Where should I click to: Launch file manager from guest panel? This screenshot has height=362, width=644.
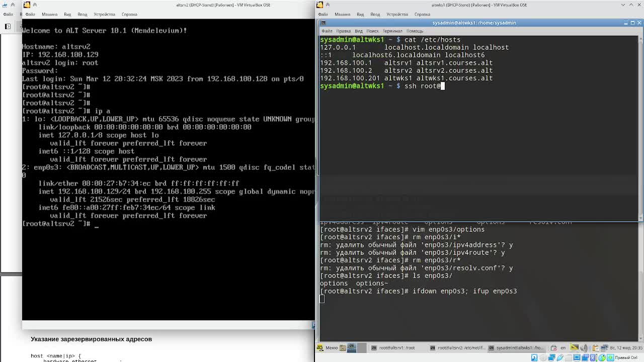(343, 347)
